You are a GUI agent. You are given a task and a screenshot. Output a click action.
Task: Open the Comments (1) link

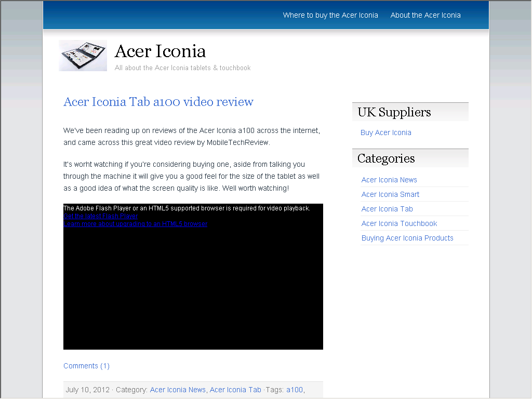click(x=87, y=366)
